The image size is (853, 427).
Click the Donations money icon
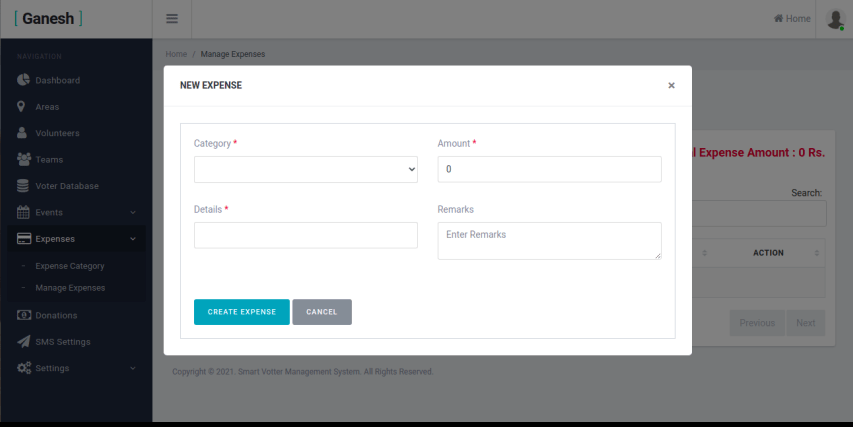(24, 315)
